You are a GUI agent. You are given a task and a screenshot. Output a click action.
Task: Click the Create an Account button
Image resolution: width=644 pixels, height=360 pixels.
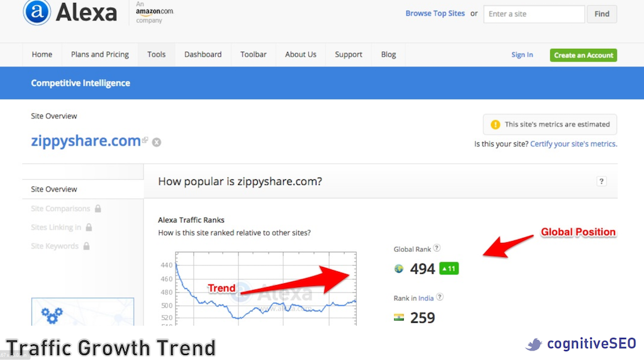coord(583,55)
